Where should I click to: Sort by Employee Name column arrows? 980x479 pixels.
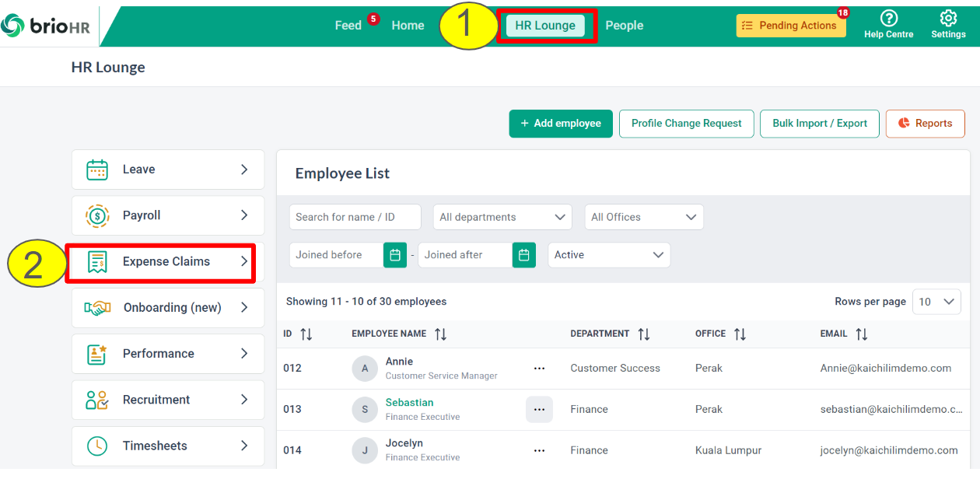pos(440,334)
